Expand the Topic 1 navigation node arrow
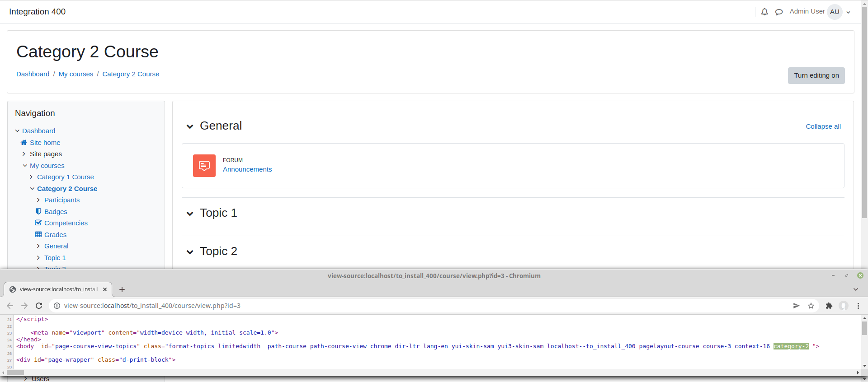This screenshot has width=868, height=382. [x=38, y=258]
